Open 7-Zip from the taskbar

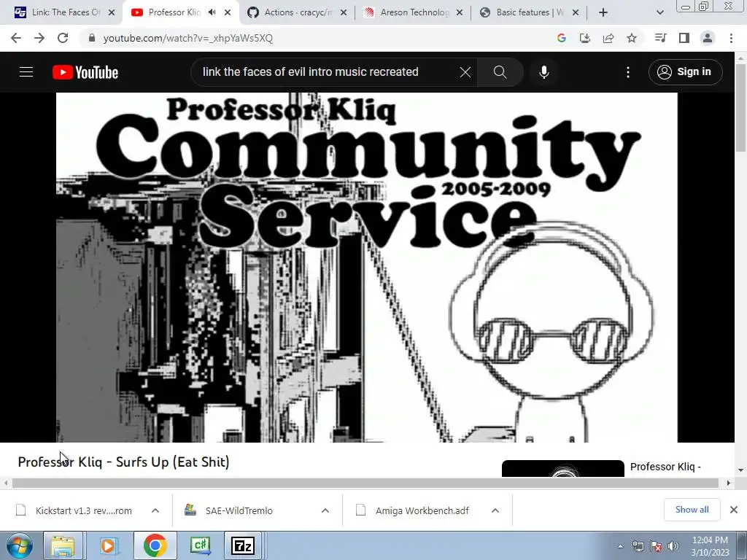(243, 545)
